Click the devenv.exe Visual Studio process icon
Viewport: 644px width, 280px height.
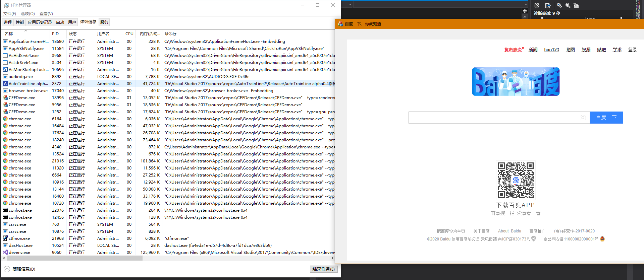[x=5, y=252]
